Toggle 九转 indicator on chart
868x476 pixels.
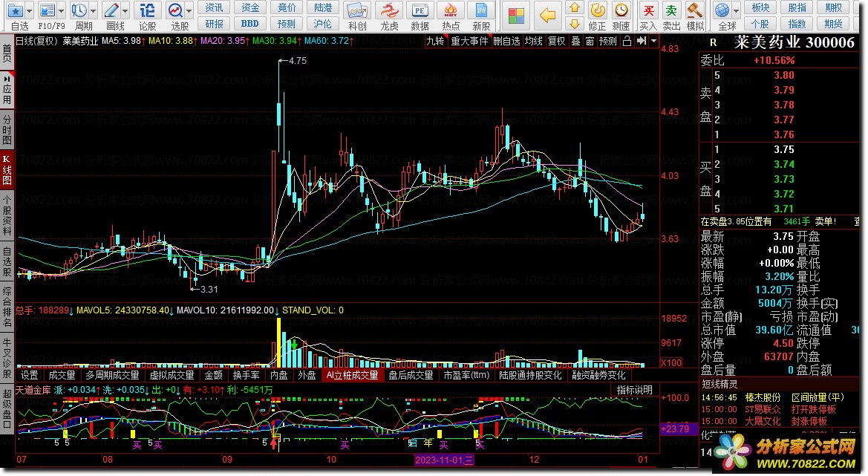tap(435, 41)
